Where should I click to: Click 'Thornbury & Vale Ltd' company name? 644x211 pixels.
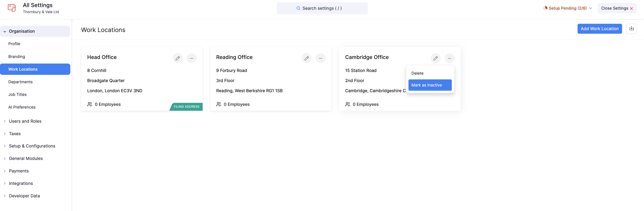click(x=41, y=12)
